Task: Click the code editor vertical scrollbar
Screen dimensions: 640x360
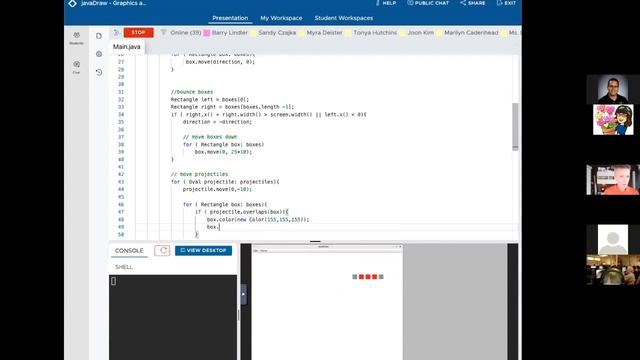Action: coord(515,127)
